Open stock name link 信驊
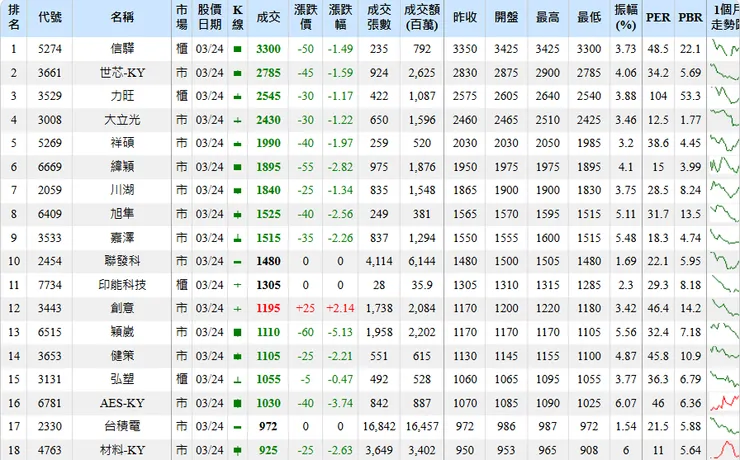This screenshot has width=740, height=460. 122,49
